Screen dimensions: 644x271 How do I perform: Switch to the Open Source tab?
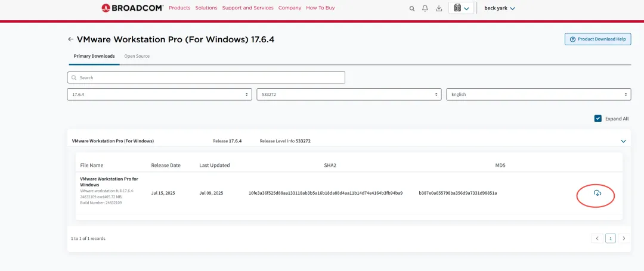pos(137,56)
